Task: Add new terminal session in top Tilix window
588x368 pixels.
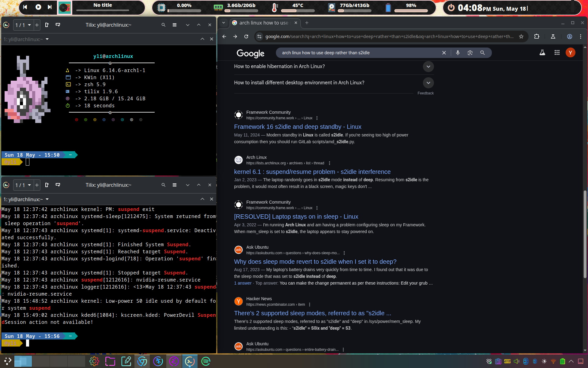Action: [37, 25]
